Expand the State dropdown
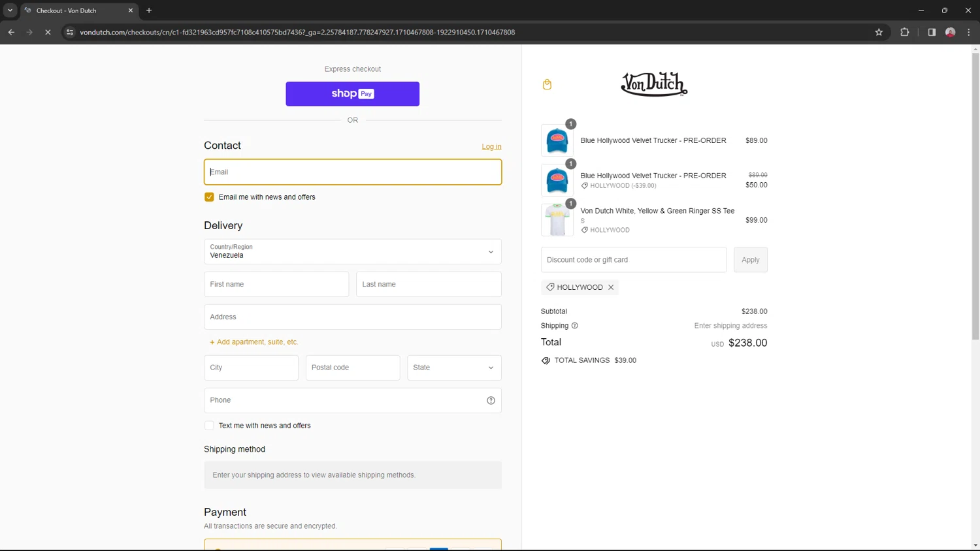The width and height of the screenshot is (980, 551). click(454, 368)
